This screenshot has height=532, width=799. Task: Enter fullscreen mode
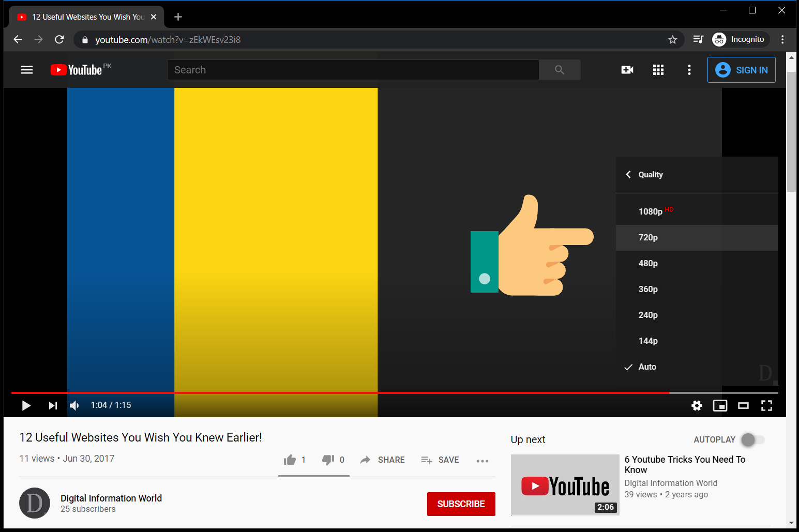pyautogui.click(x=766, y=405)
